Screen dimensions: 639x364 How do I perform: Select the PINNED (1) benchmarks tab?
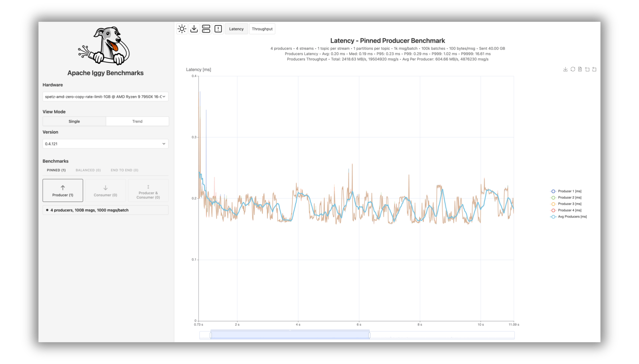click(56, 170)
